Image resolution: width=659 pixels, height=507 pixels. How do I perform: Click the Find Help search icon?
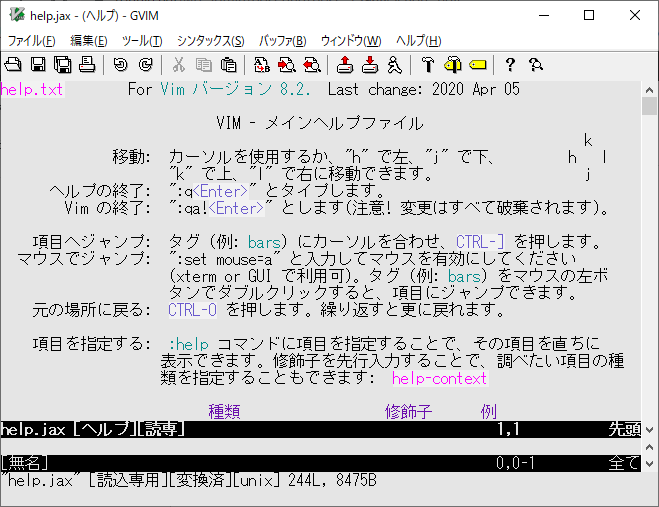click(x=535, y=65)
